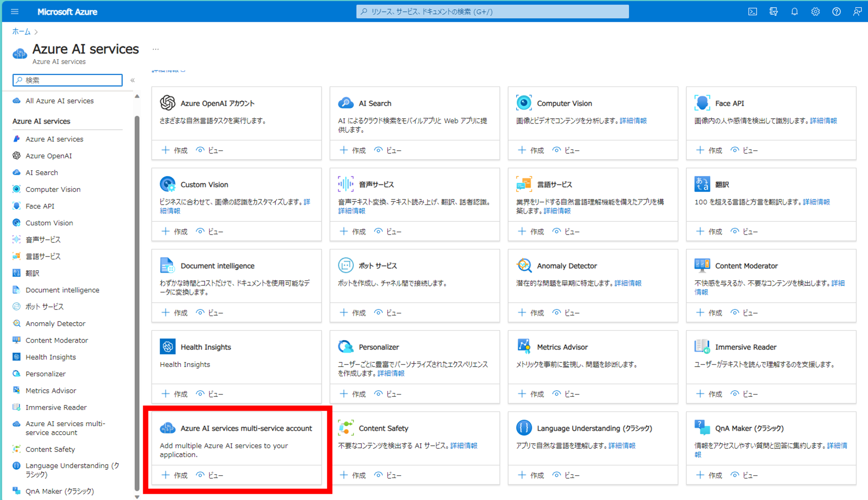This screenshot has height=500, width=868.
Task: Select All Azure AI services menu item
Action: pyautogui.click(x=59, y=101)
